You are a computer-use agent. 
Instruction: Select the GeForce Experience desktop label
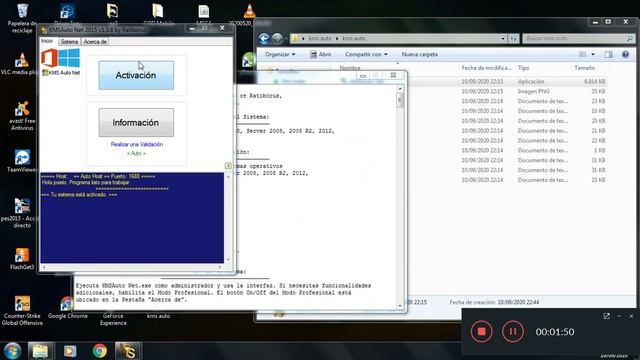click(113, 319)
